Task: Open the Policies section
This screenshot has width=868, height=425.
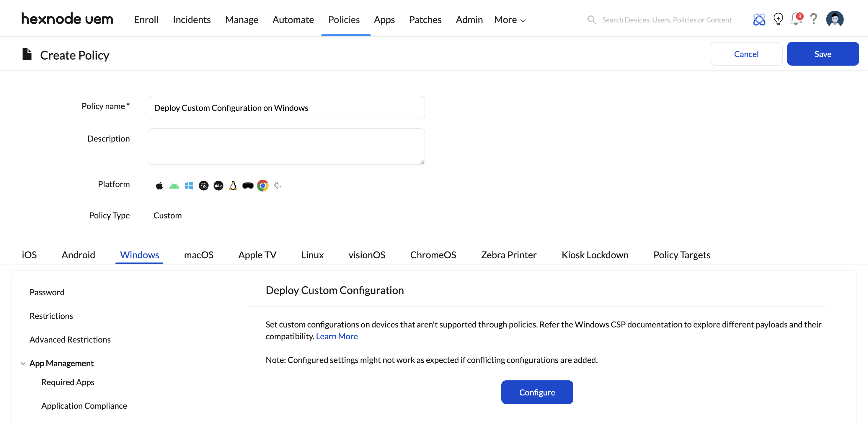Action: pos(344,20)
